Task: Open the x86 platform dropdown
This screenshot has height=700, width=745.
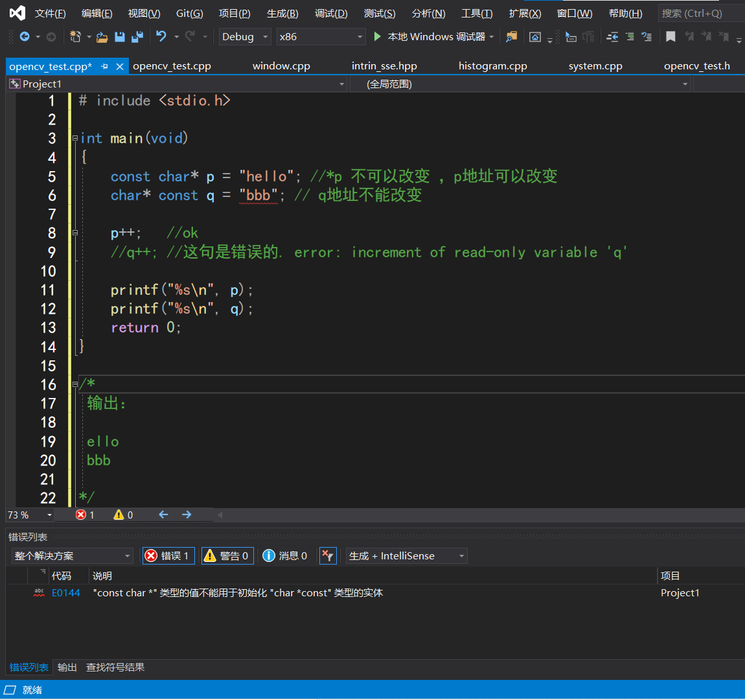Action: 321,37
